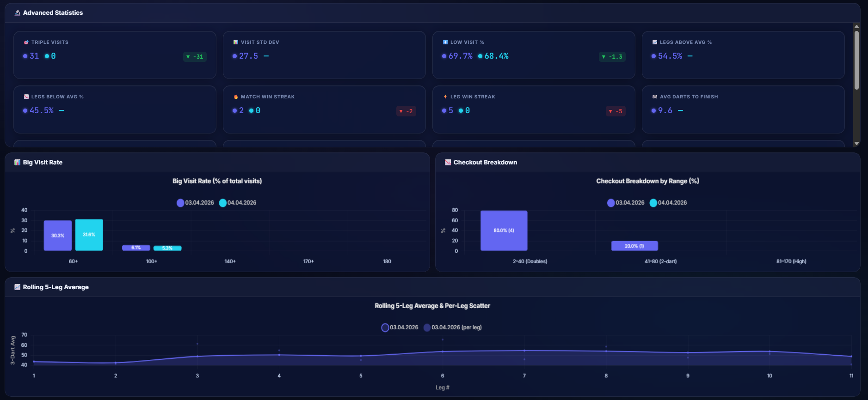The width and height of the screenshot is (868, 400).
Task: Toggle 03.04.2026 rolling line in legend
Action: 400,327
